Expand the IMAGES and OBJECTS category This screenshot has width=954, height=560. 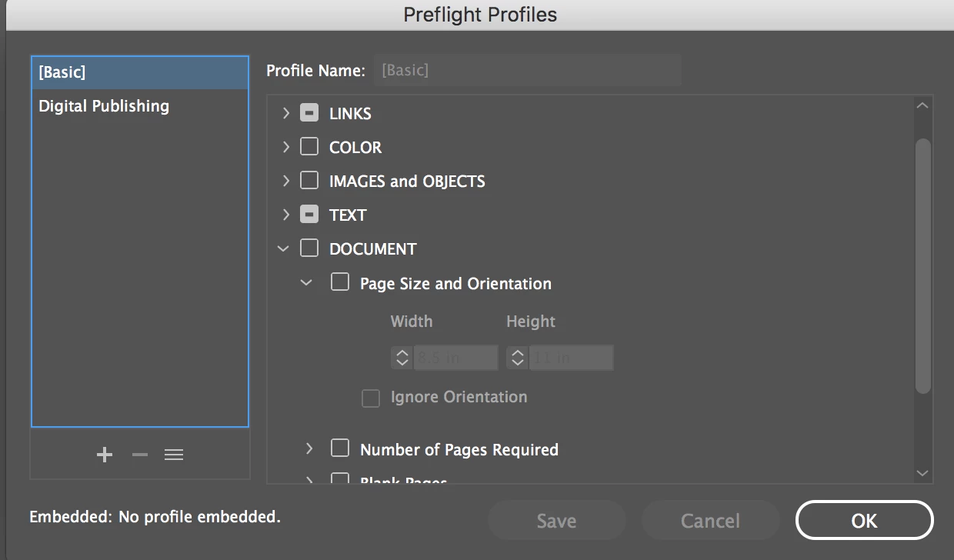point(285,181)
